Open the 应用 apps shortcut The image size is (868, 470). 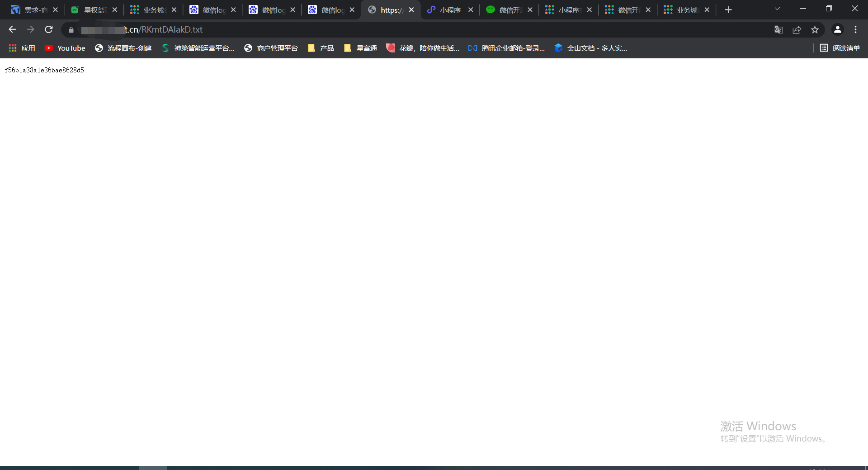point(22,48)
